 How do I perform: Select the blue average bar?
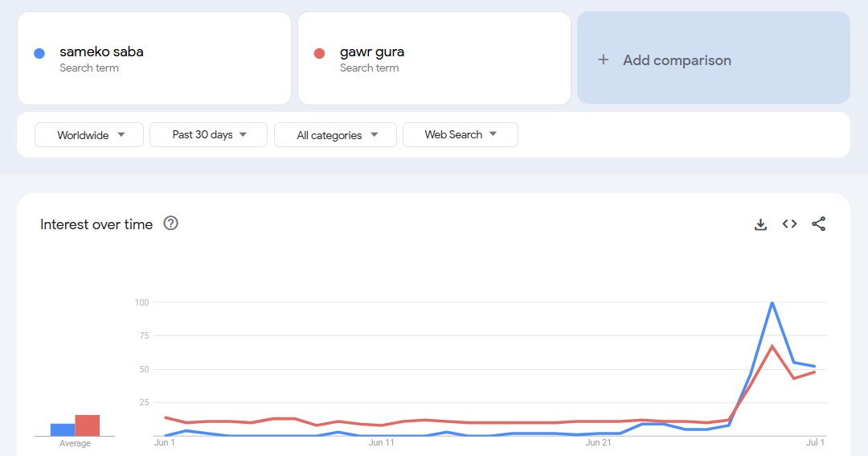(x=63, y=429)
